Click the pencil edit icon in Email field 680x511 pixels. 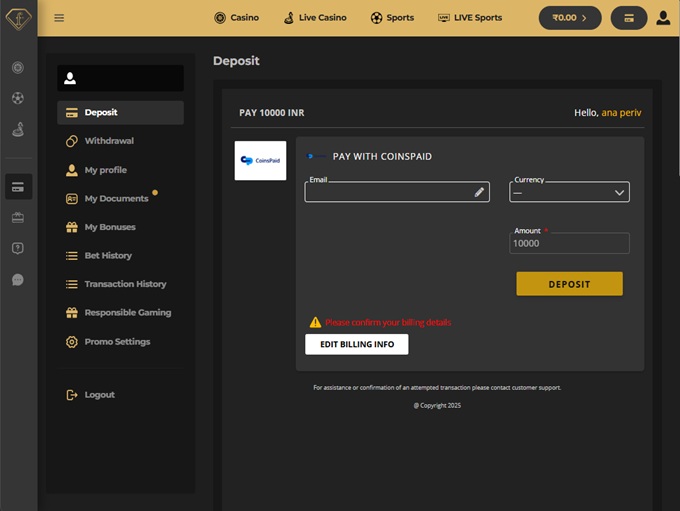[x=479, y=192]
